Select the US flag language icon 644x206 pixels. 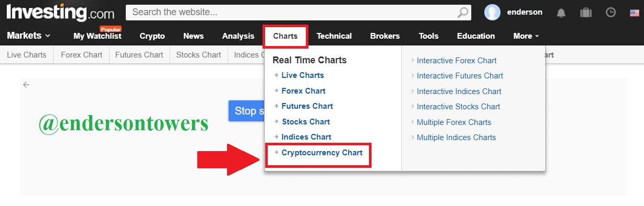point(635,13)
